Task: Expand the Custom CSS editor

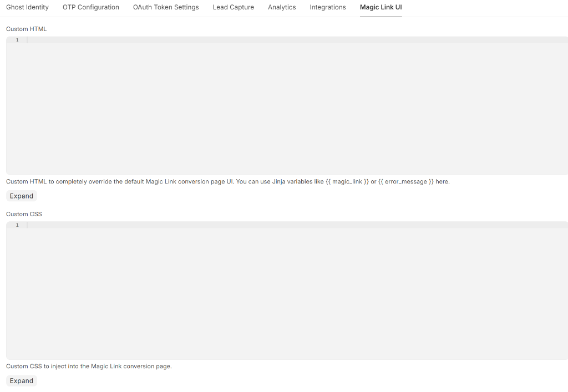Action: 22,381
